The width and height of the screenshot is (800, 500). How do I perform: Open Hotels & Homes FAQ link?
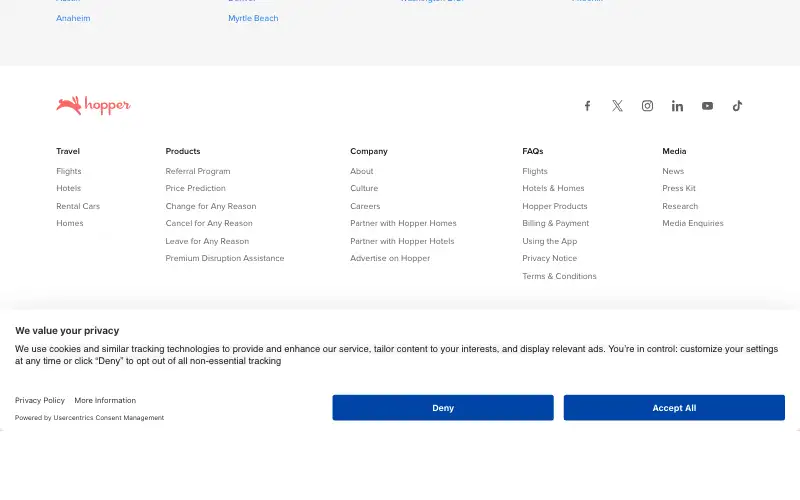click(x=553, y=188)
